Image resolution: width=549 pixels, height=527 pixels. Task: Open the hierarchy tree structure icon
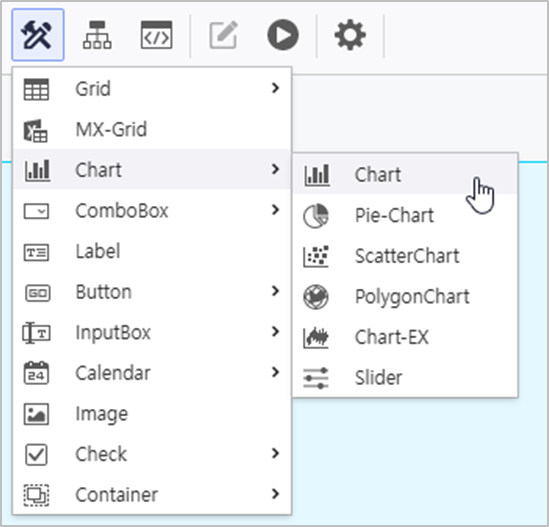[x=97, y=35]
